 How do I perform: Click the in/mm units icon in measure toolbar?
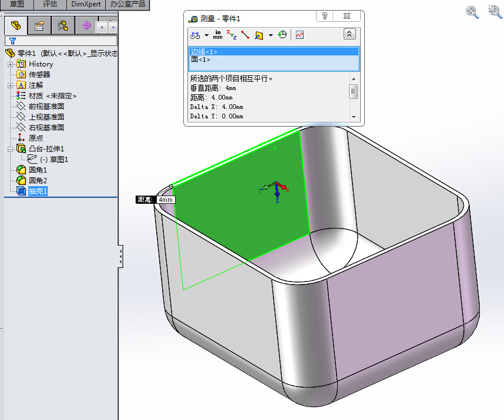point(218,35)
